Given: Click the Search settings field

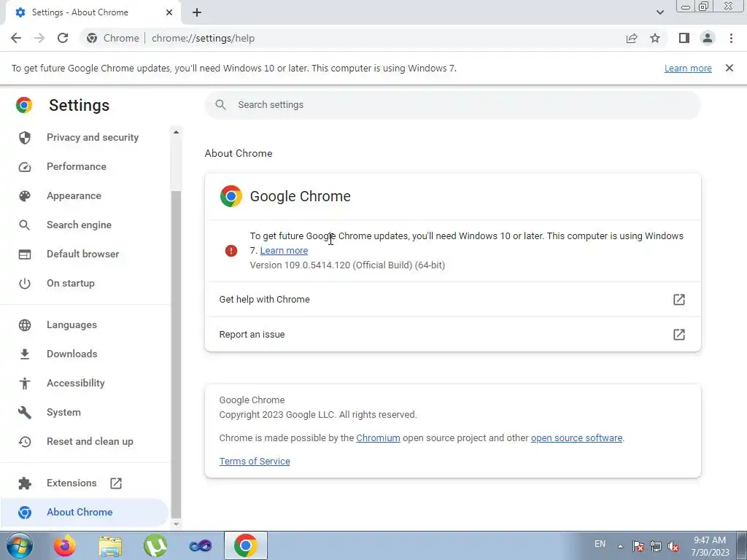Looking at the screenshot, I should coord(452,105).
